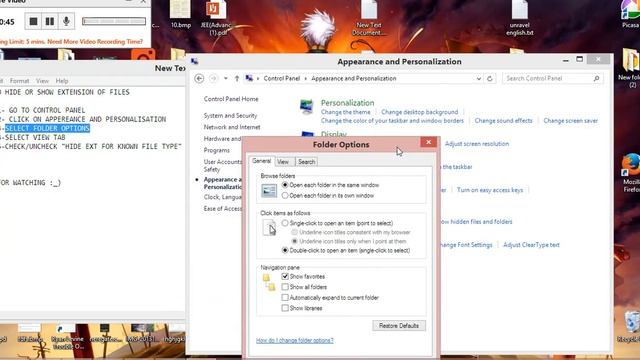The height and width of the screenshot is (360, 640).
Task: Maximize Appearance and Personalization window
Action: pyautogui.click(x=580, y=60)
